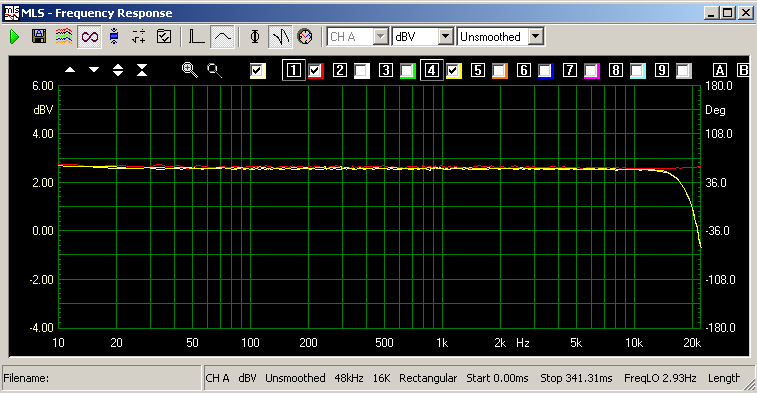Select overlay number 3 button

coord(386,70)
